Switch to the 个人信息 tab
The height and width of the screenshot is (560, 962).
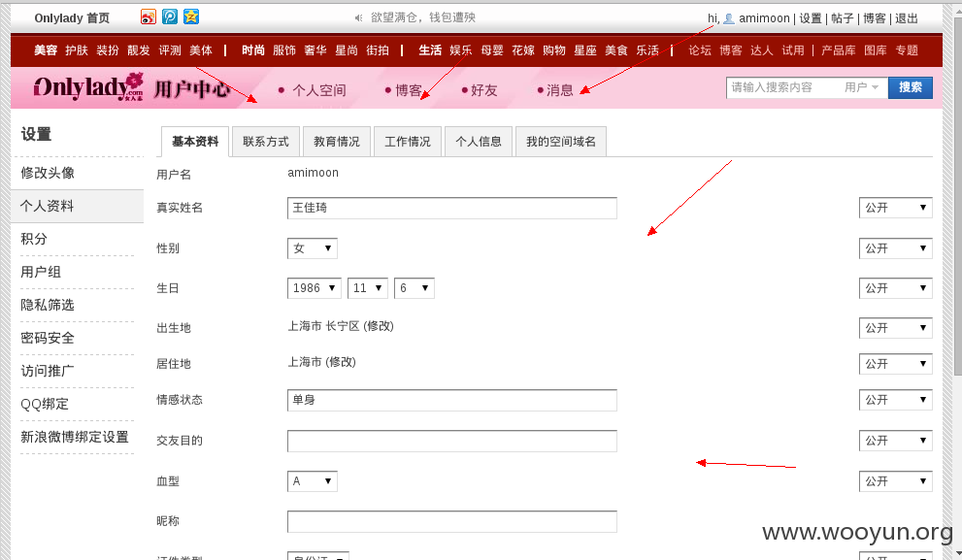pos(479,142)
